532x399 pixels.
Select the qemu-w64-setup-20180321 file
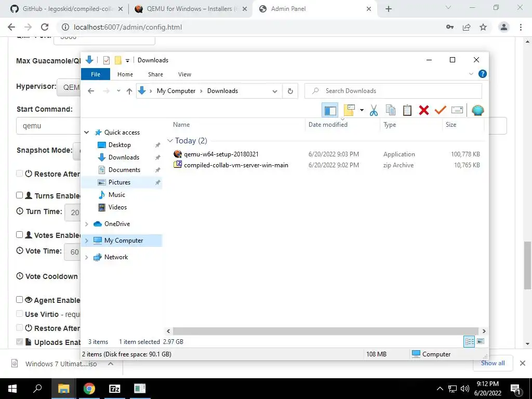(x=221, y=154)
